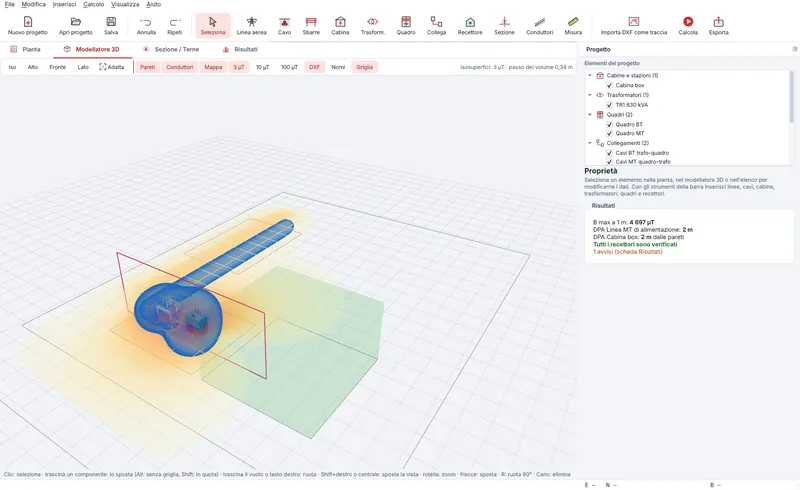Select the Linea aerea tool
The image size is (800, 490).
point(252,26)
